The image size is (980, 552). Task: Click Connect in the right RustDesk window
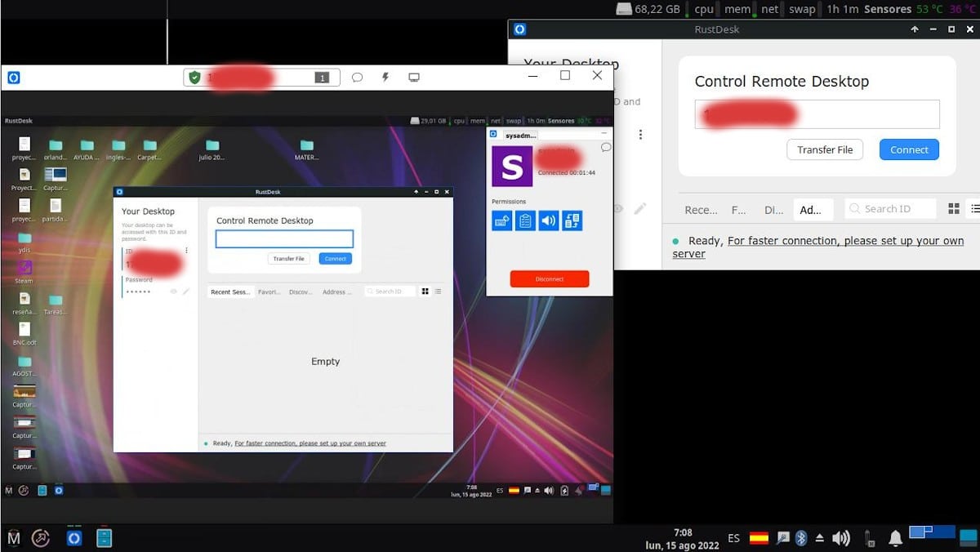coord(909,149)
